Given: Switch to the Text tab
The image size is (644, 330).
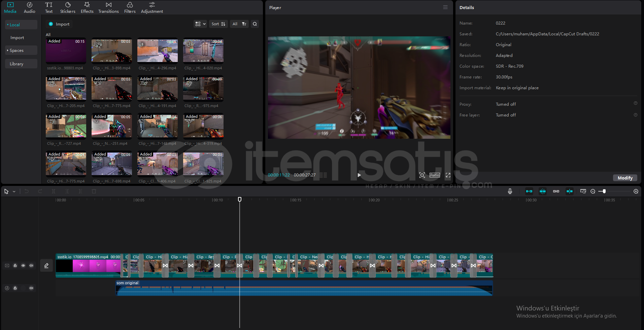Looking at the screenshot, I should pyautogui.click(x=49, y=7).
